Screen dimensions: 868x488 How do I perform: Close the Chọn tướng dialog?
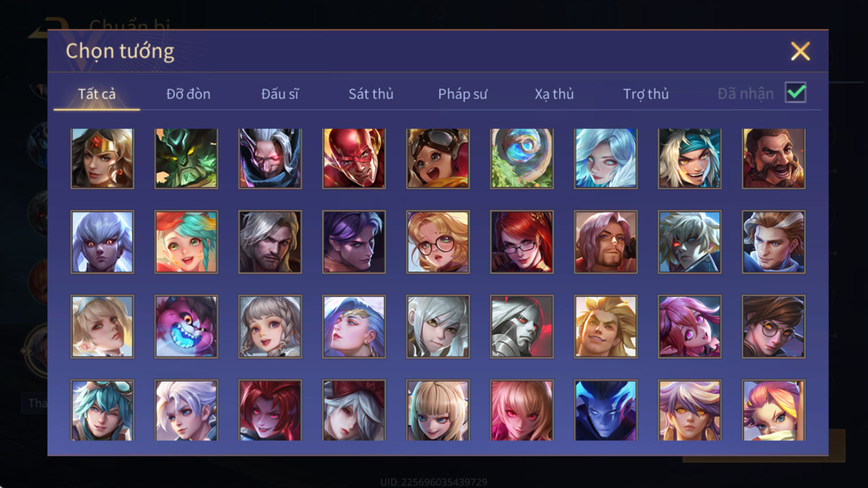pyautogui.click(x=800, y=52)
